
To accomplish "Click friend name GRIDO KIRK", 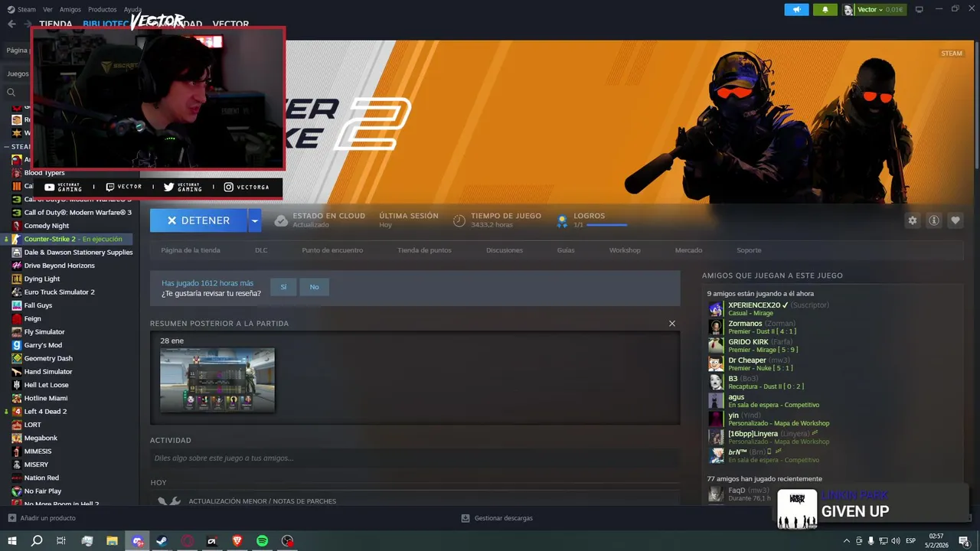I will coord(748,342).
